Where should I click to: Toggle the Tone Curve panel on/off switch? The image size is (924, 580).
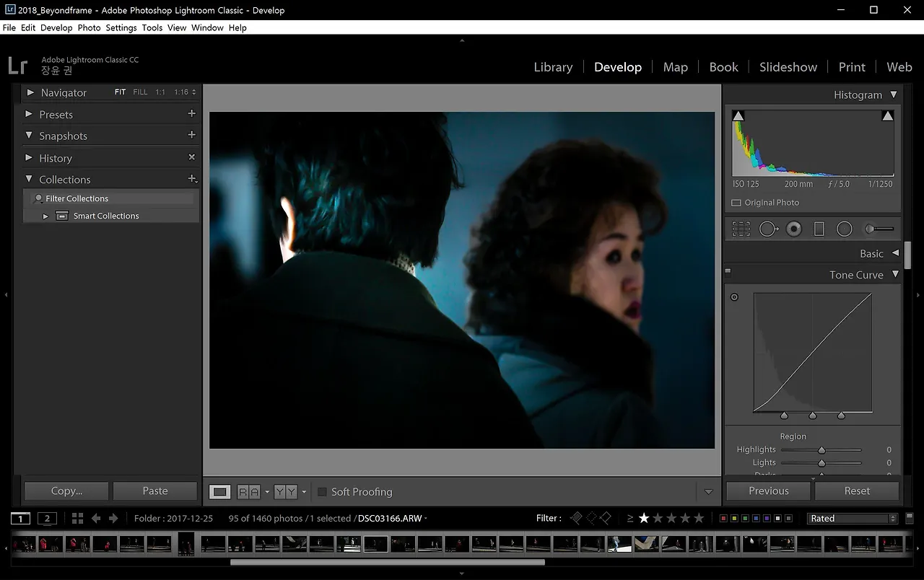728,272
